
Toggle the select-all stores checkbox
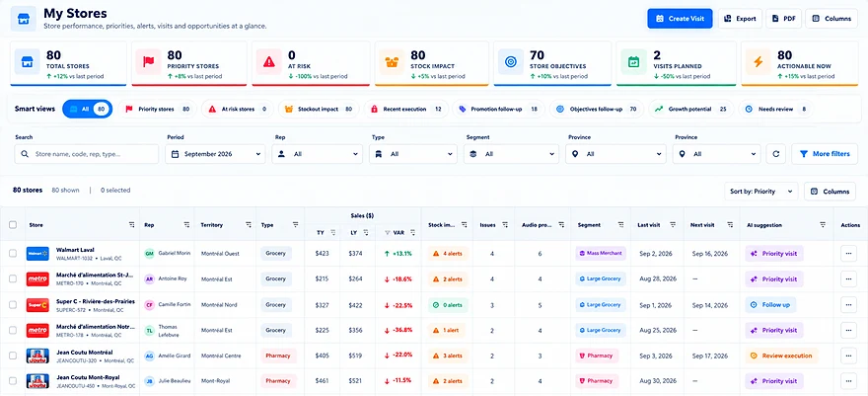point(13,225)
